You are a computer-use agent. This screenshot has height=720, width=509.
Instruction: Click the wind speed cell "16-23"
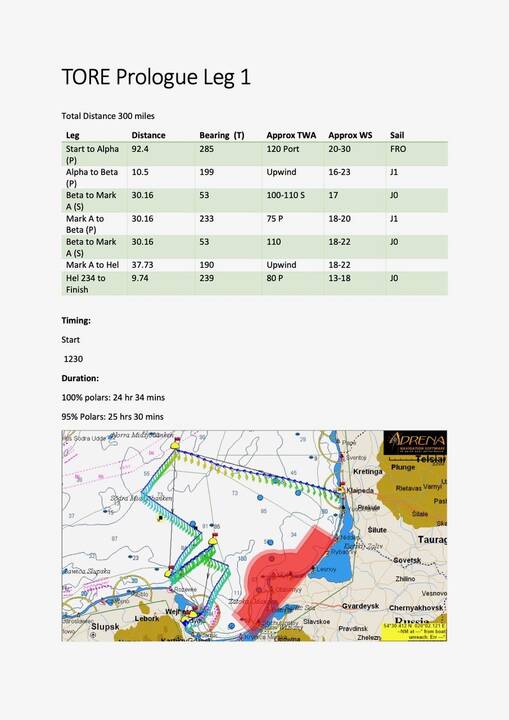[339, 172]
